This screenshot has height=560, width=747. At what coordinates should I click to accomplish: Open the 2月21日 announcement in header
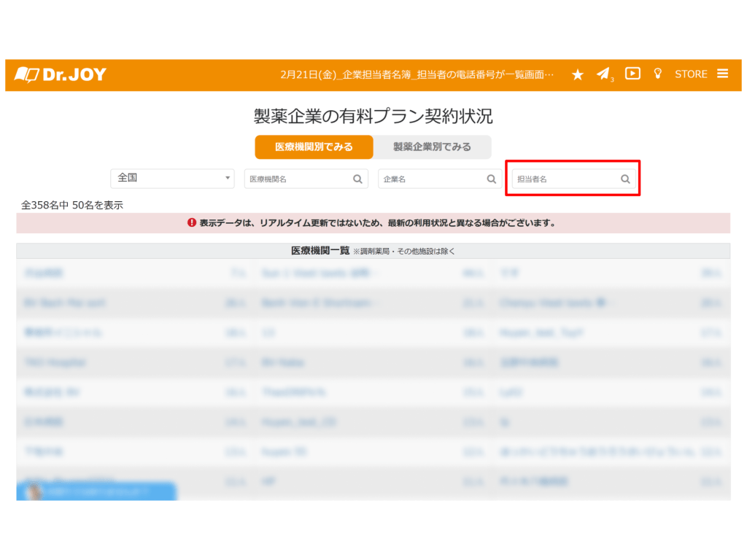pos(417,74)
